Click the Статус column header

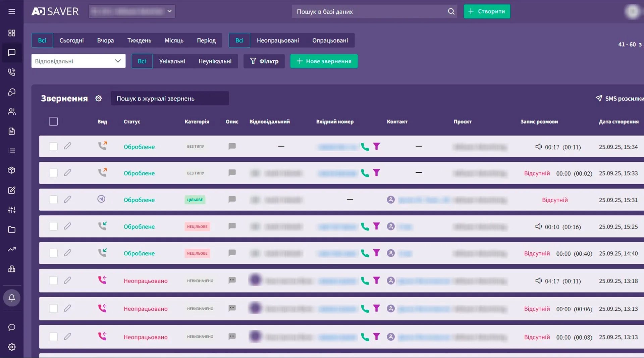click(132, 121)
